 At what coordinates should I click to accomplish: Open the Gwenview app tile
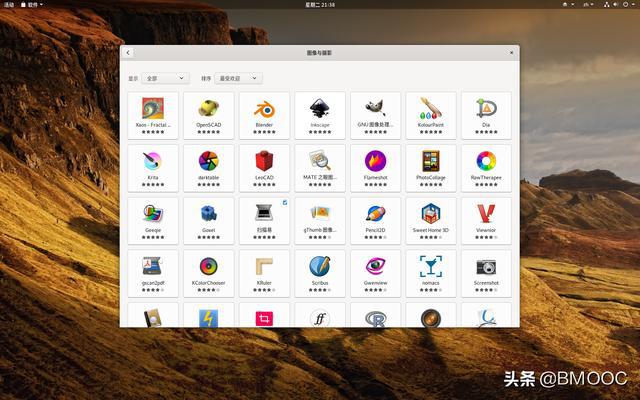(x=375, y=273)
